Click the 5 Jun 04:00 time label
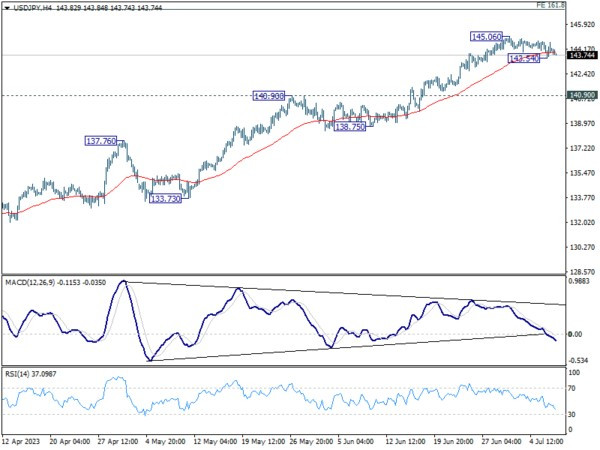Screen dimensions: 600x450 [x=355, y=441]
